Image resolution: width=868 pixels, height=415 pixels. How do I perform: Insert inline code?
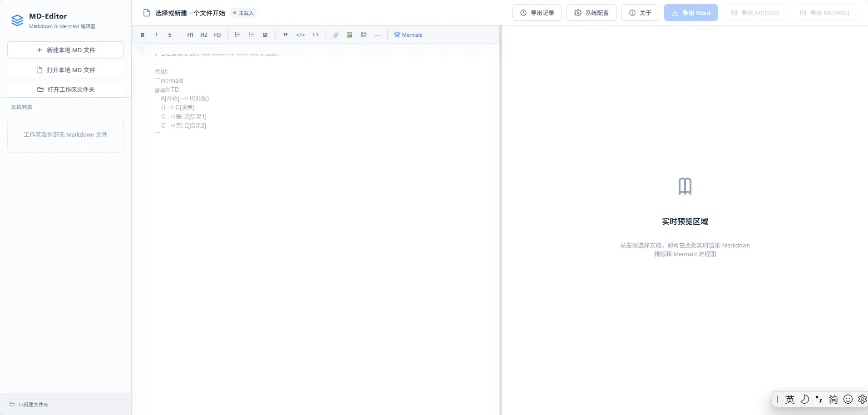(x=316, y=35)
